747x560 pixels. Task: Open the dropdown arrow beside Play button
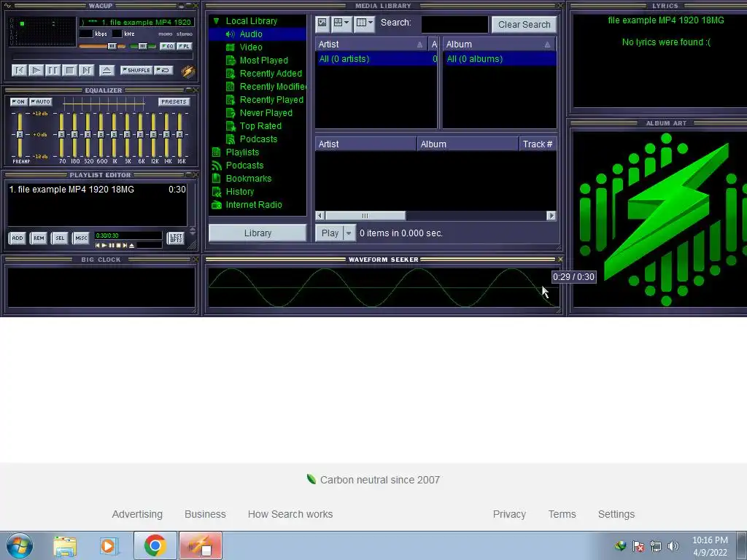pyautogui.click(x=349, y=233)
